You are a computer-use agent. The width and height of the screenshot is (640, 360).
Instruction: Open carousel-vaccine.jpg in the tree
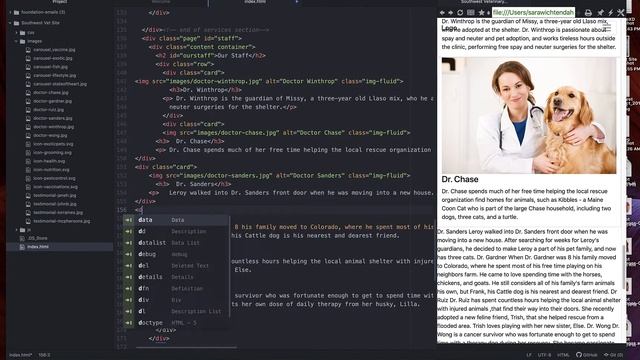(x=54, y=50)
